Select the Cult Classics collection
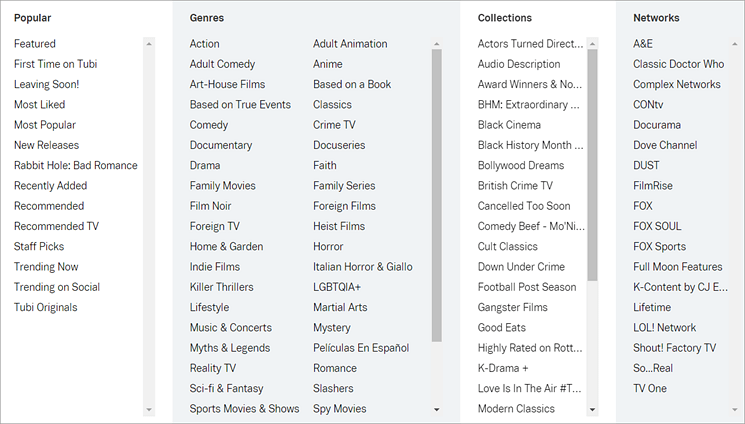Viewport: 745px width, 424px height. pos(508,246)
